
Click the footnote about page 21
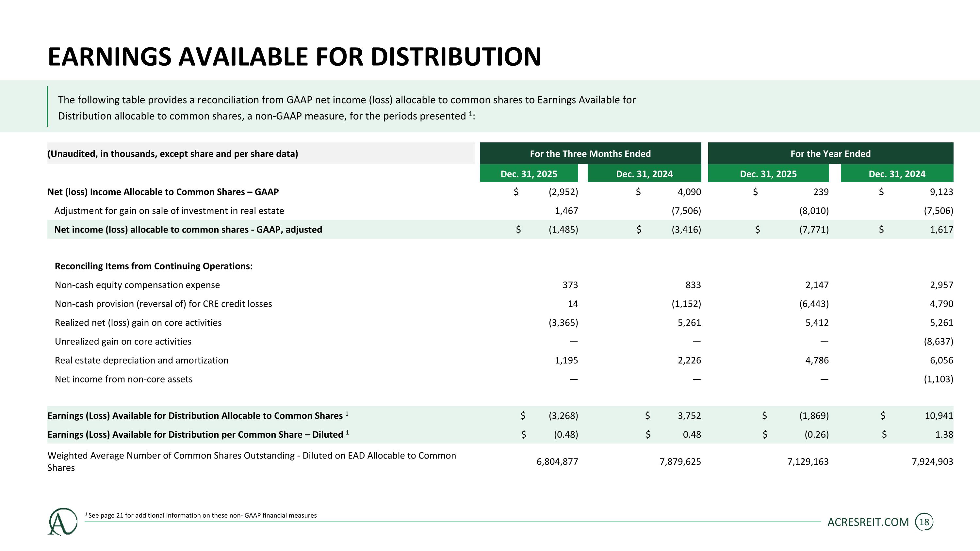(201, 515)
